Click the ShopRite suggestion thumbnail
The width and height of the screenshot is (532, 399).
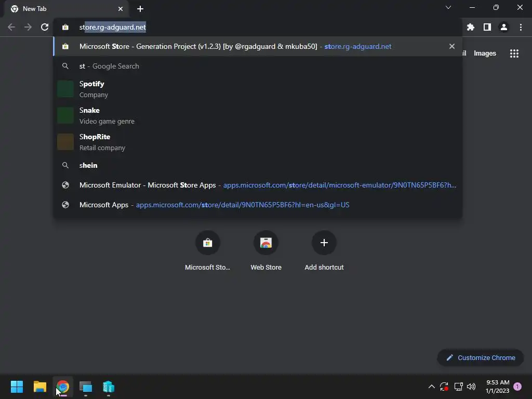point(65,142)
